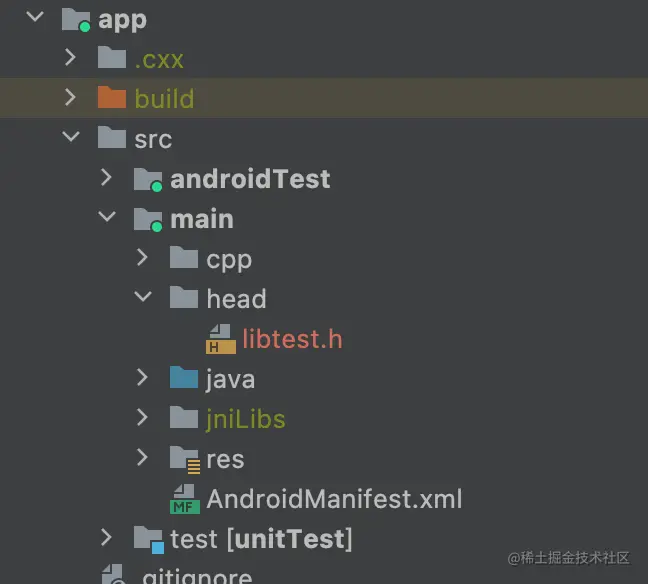Select the res folder name

pyautogui.click(x=225, y=460)
